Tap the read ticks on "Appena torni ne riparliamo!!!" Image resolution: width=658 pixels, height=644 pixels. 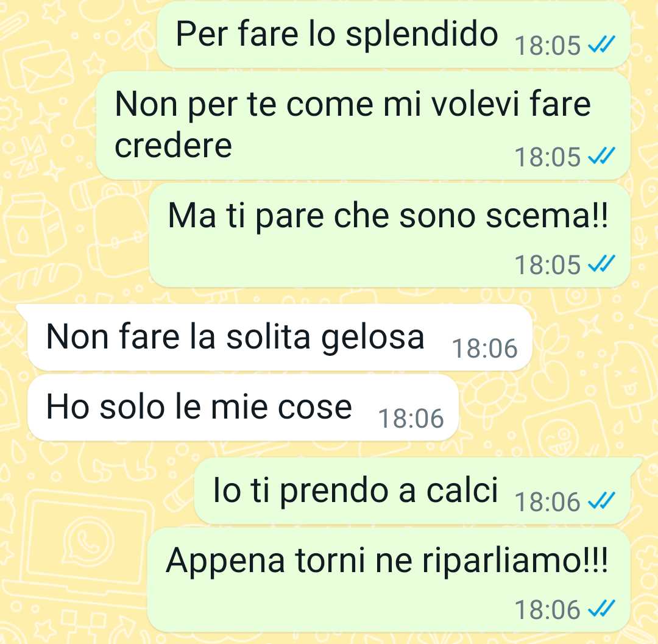click(601, 609)
